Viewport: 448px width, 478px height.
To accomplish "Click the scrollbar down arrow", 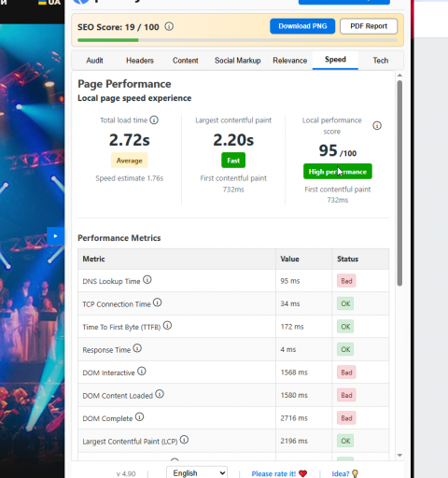I will click(399, 456).
